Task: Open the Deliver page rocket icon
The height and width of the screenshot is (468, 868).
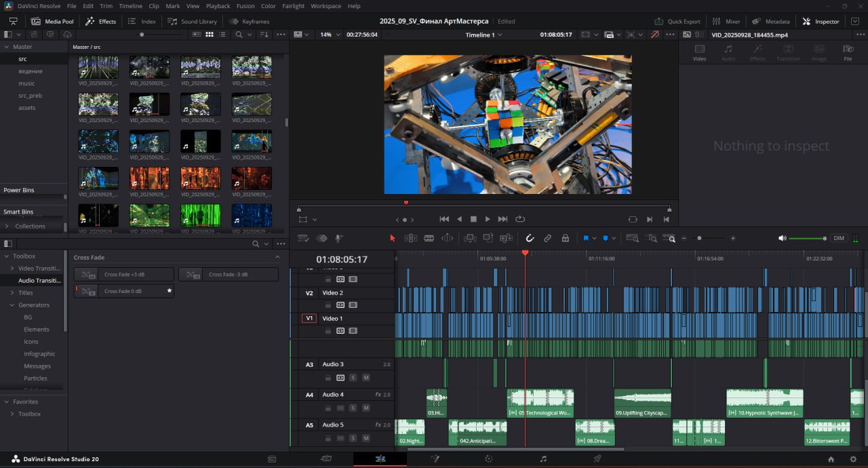Action: 597,459
